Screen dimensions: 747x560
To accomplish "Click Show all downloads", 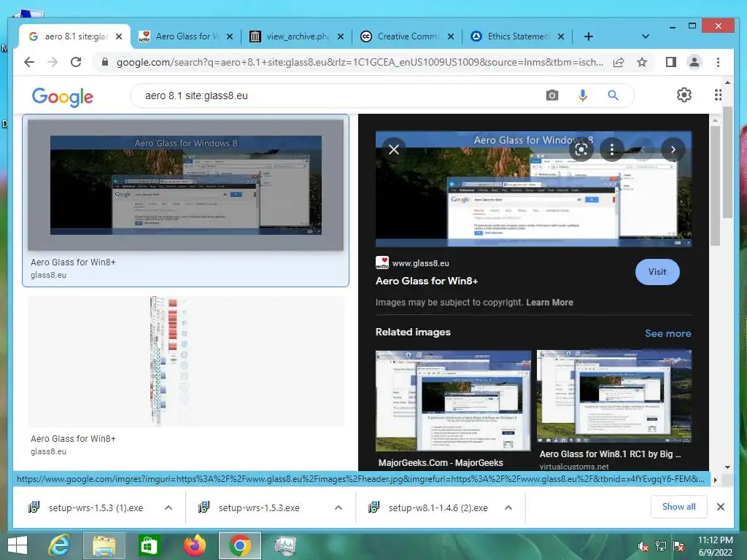I will click(x=678, y=507).
